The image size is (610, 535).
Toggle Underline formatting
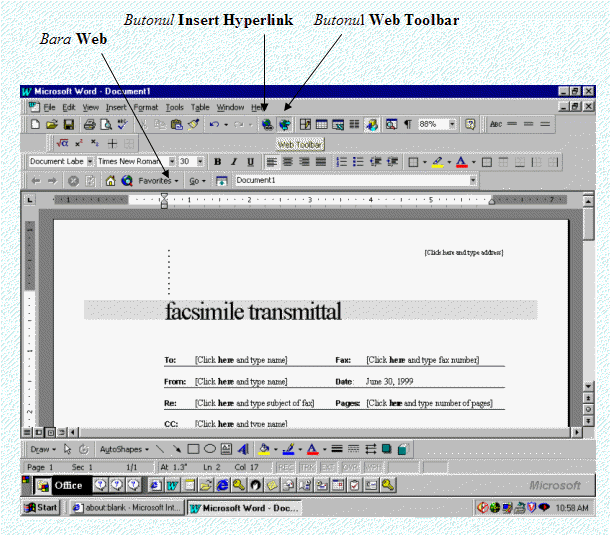pos(251,162)
